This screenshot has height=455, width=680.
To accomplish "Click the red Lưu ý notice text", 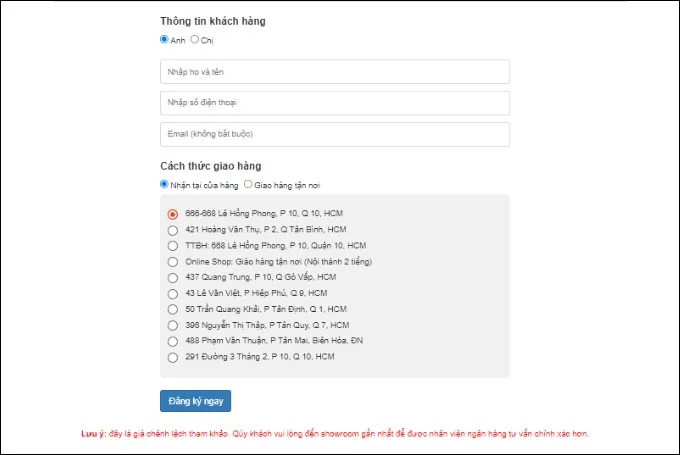I will [335, 434].
